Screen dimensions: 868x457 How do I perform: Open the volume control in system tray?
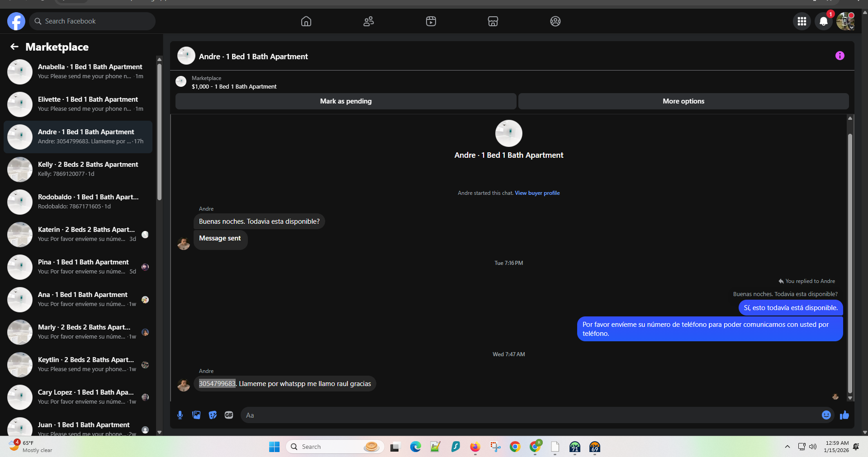pyautogui.click(x=813, y=447)
